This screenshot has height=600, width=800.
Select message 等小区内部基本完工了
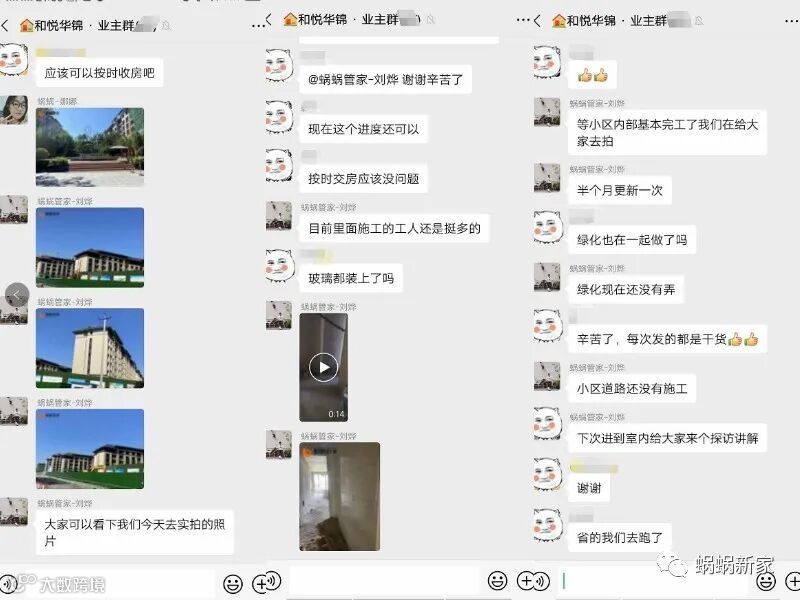click(667, 133)
